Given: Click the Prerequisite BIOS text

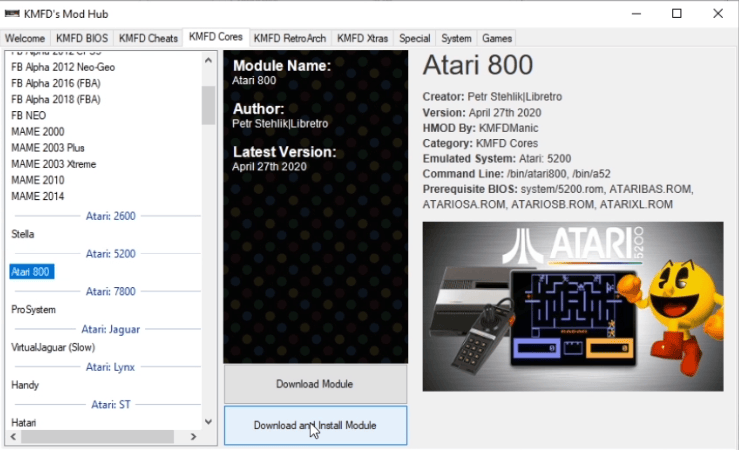Looking at the screenshot, I should [558, 196].
